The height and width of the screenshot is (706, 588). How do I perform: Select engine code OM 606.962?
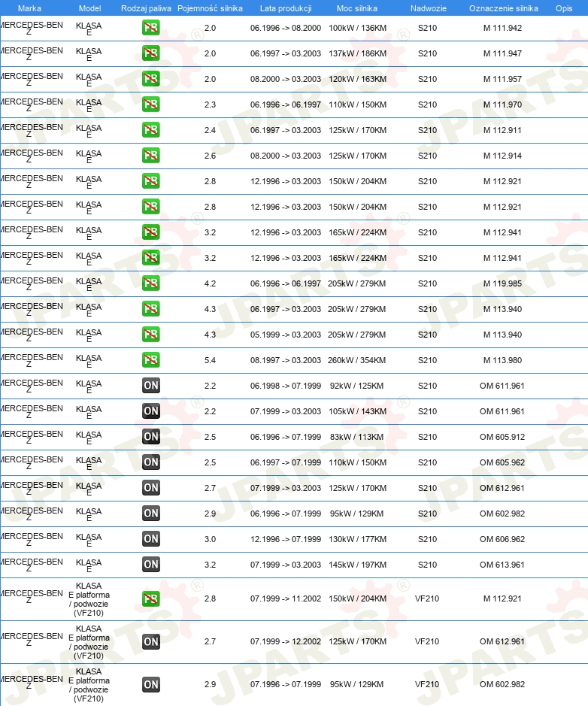point(502,539)
